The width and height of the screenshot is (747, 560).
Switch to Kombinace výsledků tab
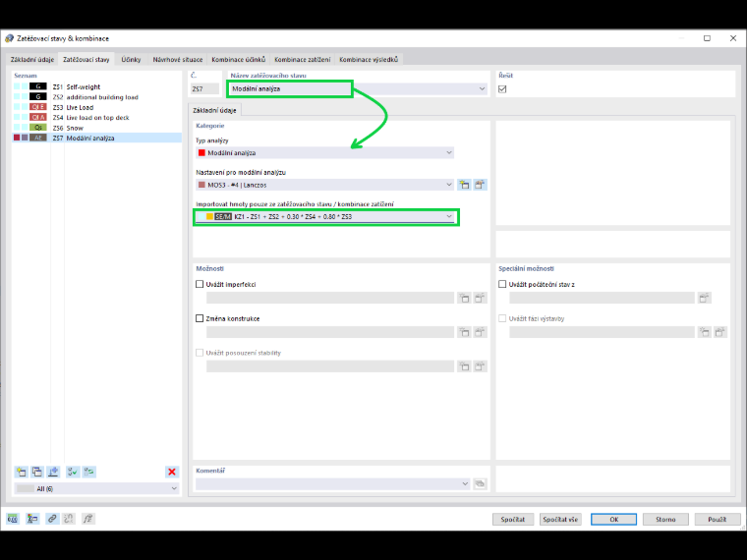click(369, 60)
